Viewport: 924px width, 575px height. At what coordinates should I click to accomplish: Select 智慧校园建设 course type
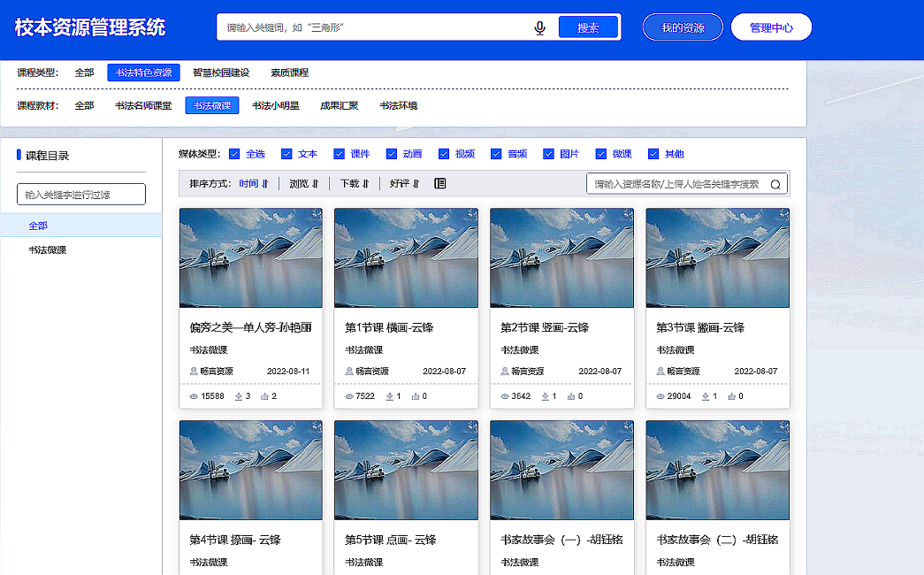coord(221,73)
